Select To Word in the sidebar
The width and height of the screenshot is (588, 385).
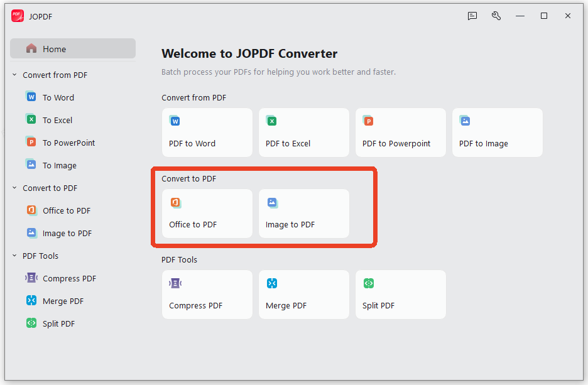(x=58, y=98)
